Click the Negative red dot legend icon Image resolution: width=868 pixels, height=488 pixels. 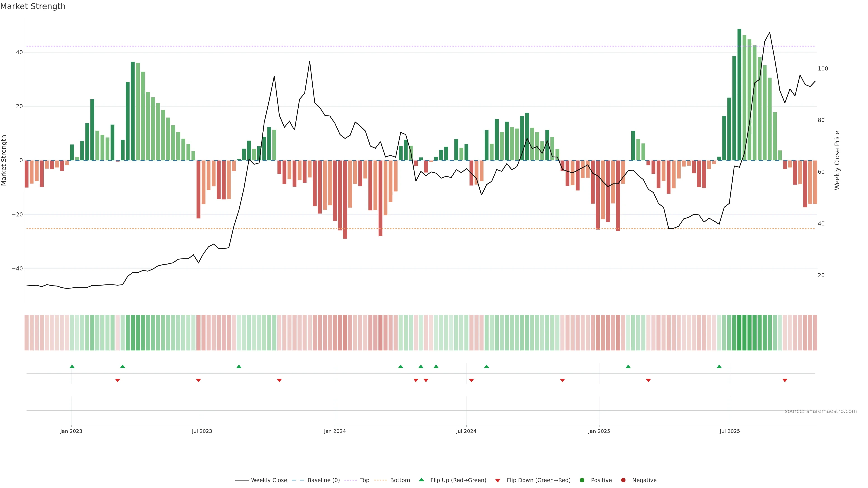[623, 480]
